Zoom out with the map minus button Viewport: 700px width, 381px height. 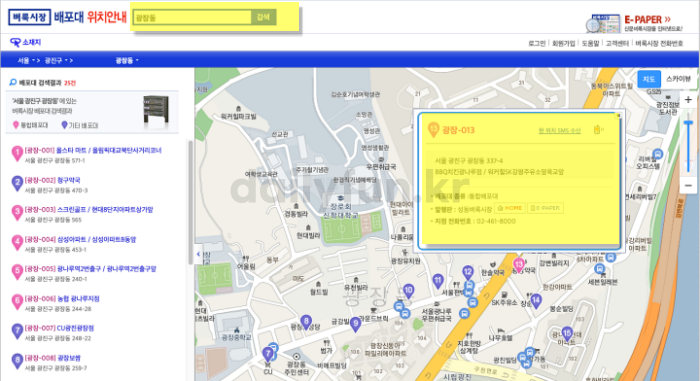688,185
